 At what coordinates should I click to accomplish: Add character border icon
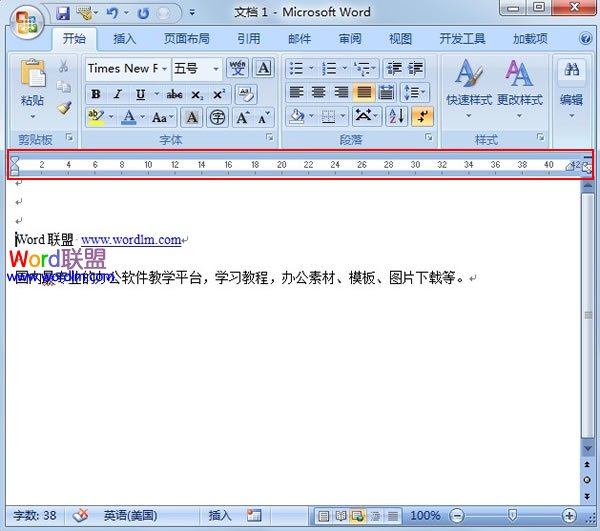pyautogui.click(x=263, y=68)
